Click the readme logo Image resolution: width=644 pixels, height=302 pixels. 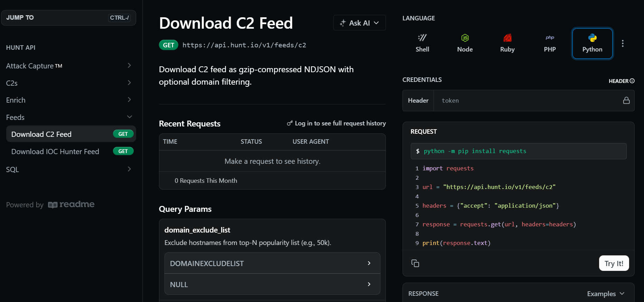[71, 205]
